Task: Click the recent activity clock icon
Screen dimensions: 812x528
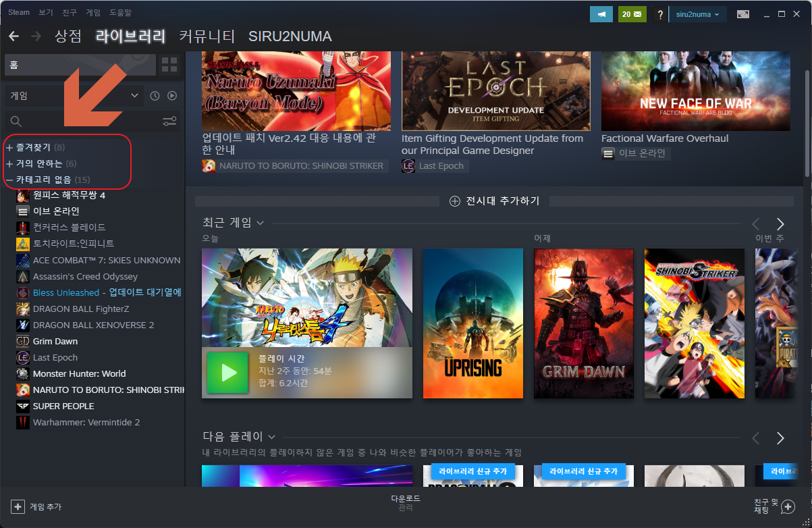Action: 155,96
